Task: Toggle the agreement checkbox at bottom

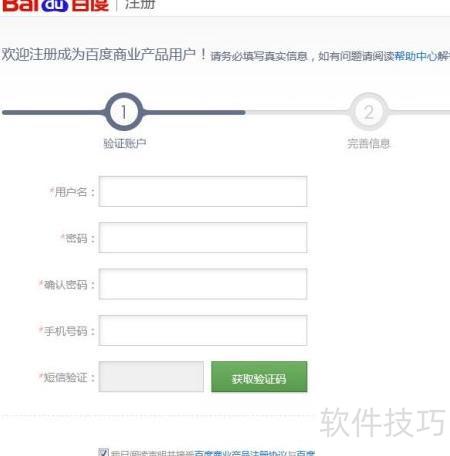Action: coord(103,452)
